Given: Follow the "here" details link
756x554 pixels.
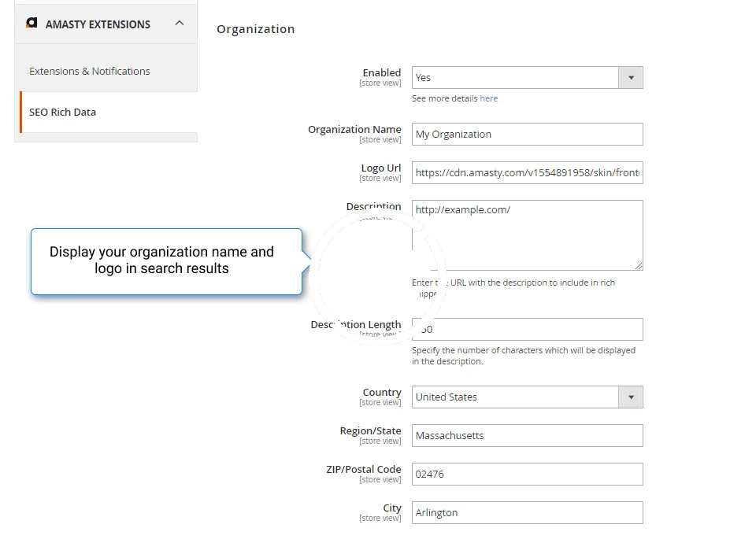Looking at the screenshot, I should pos(489,98).
